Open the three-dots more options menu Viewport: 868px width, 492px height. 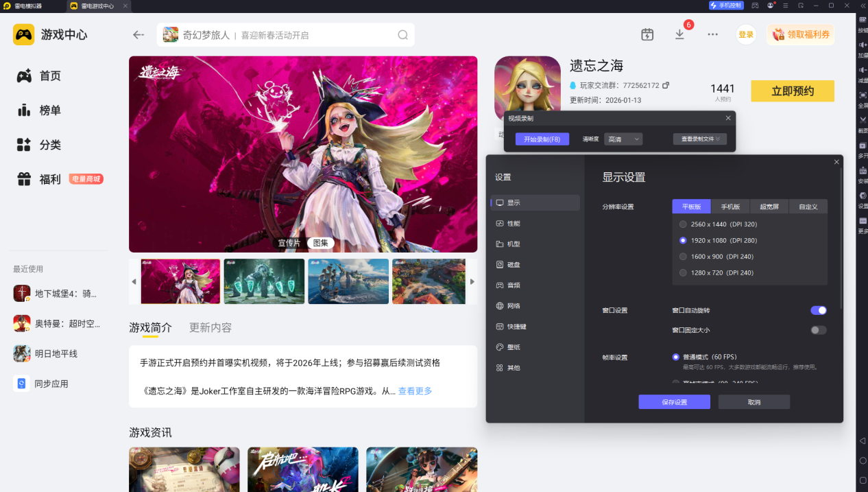click(713, 34)
